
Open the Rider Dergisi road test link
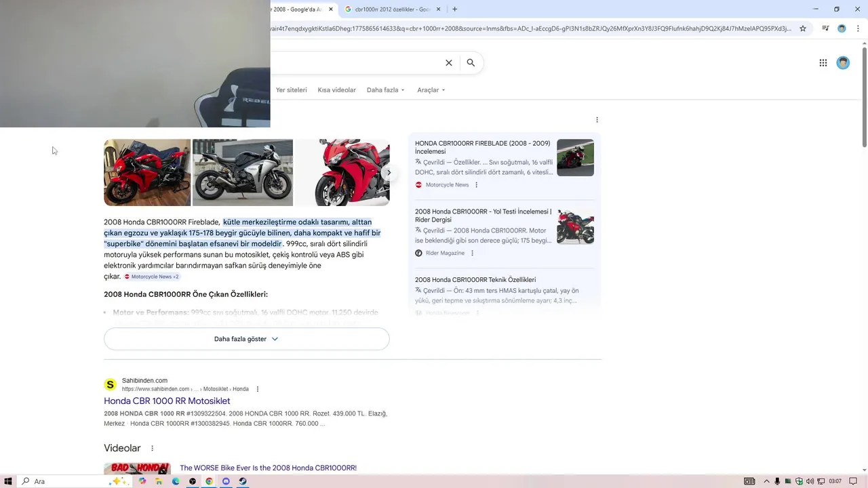point(484,216)
